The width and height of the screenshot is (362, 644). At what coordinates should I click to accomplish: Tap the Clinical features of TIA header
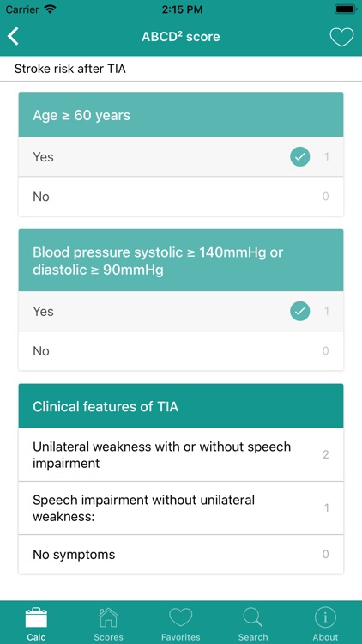point(181,406)
